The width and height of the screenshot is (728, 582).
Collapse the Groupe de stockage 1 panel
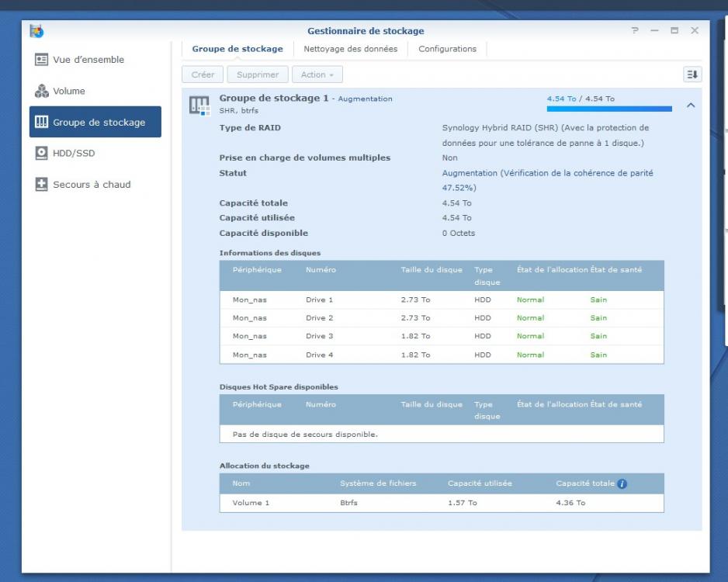click(691, 106)
